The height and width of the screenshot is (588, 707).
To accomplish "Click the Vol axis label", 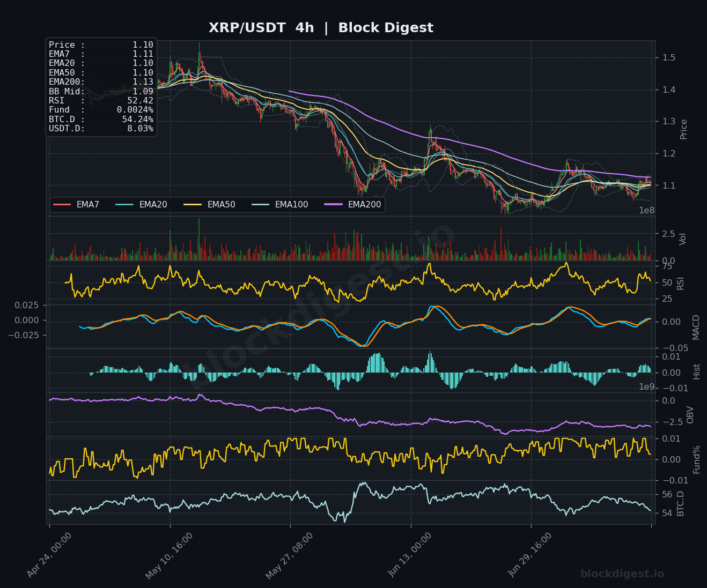I will click(683, 239).
